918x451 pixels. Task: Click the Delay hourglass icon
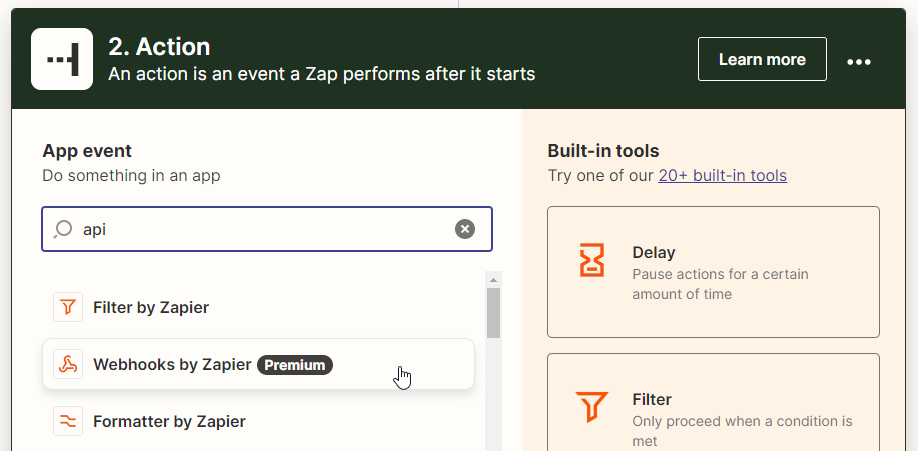592,260
